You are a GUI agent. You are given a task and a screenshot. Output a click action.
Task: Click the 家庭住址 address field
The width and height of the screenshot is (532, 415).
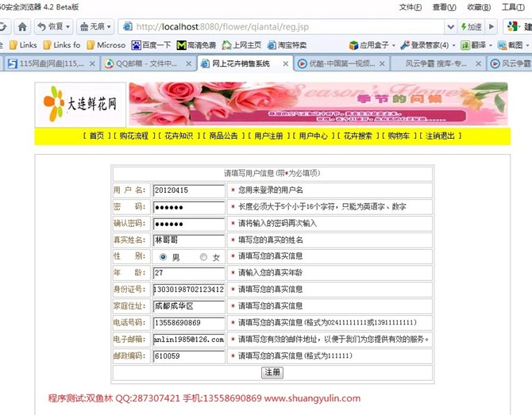point(189,306)
